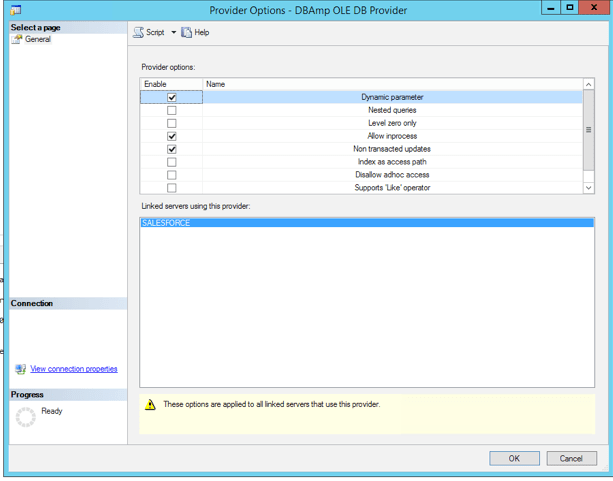
Task: Select the SALESFORCE linked server
Action: [x=166, y=223]
